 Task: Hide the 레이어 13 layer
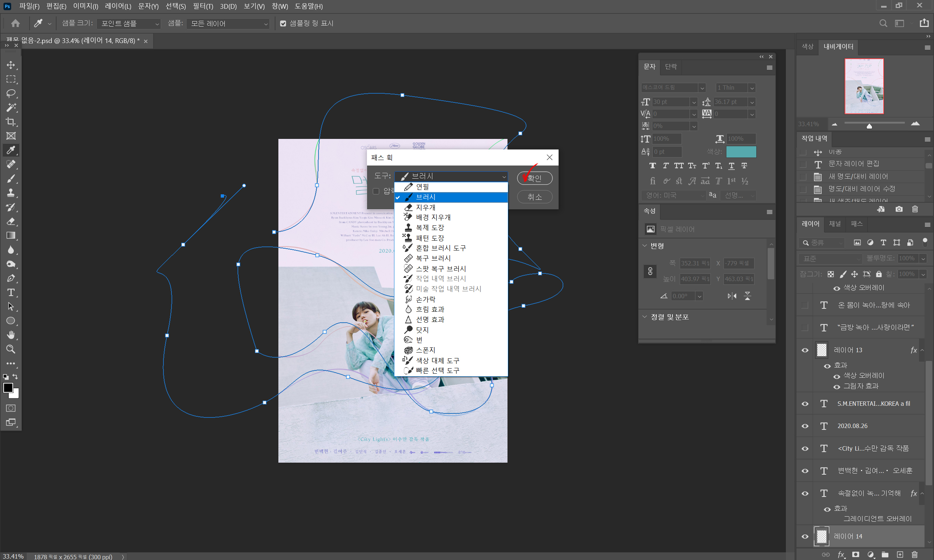805,350
